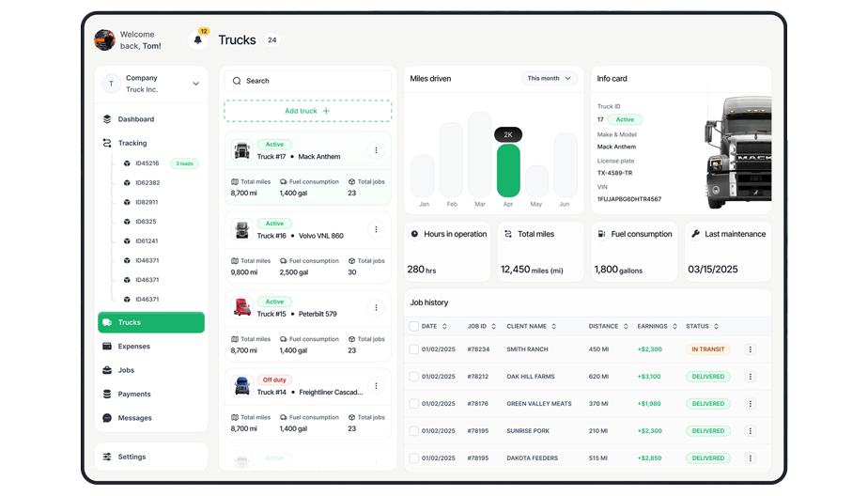Viewport: 868px width, 496px height.
Task: Toggle the select-all checkbox in Job history header
Action: click(x=414, y=326)
